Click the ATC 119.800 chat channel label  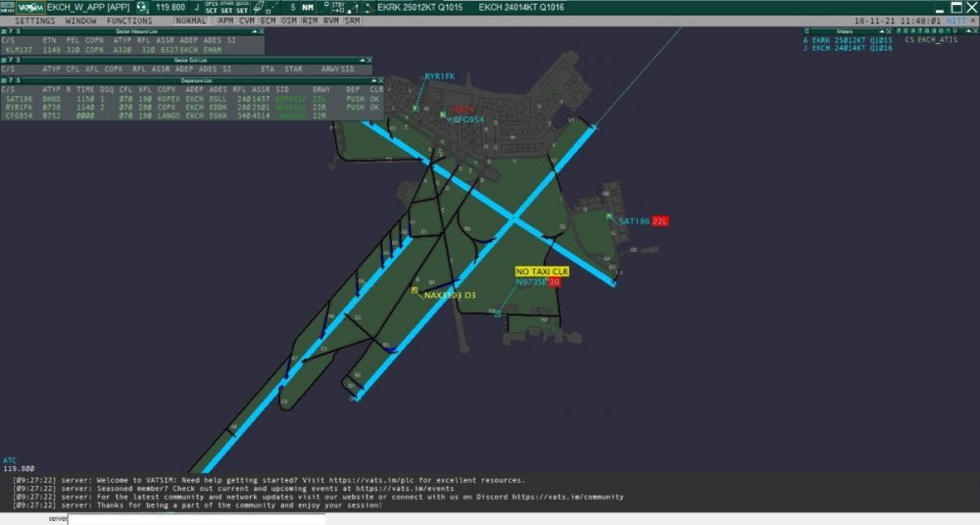[19, 464]
